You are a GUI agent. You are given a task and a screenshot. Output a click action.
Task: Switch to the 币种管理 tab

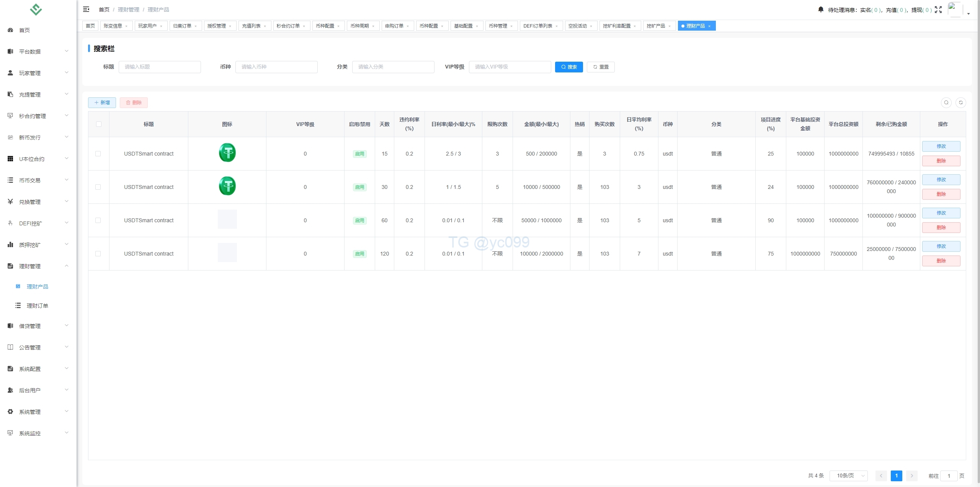point(498,26)
